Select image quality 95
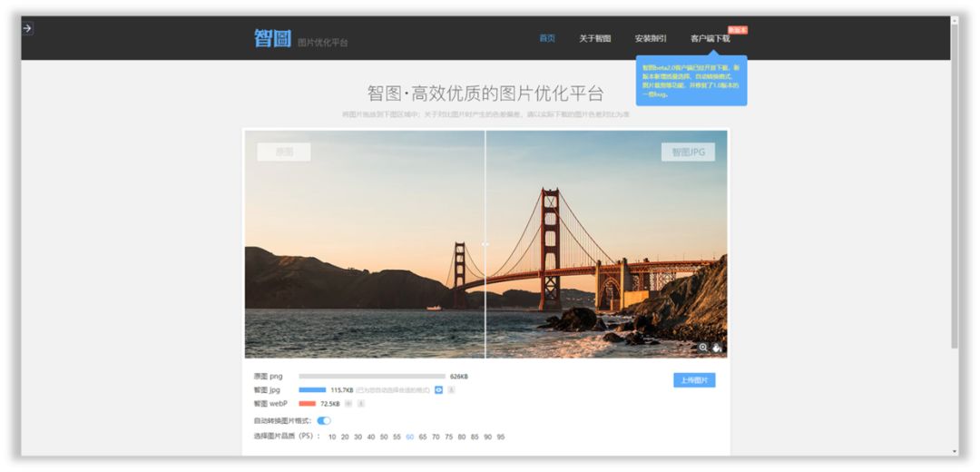980x472 pixels. click(x=501, y=437)
